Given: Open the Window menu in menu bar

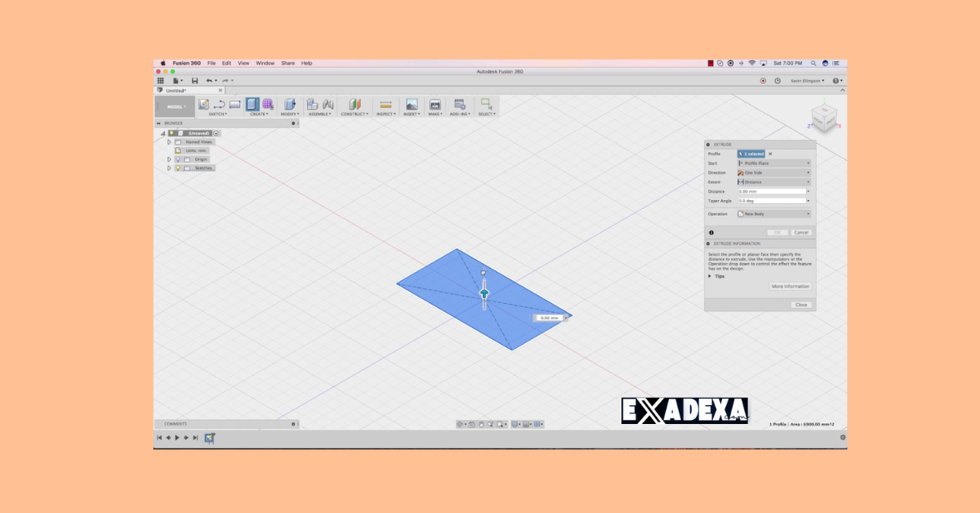Looking at the screenshot, I should point(265,63).
